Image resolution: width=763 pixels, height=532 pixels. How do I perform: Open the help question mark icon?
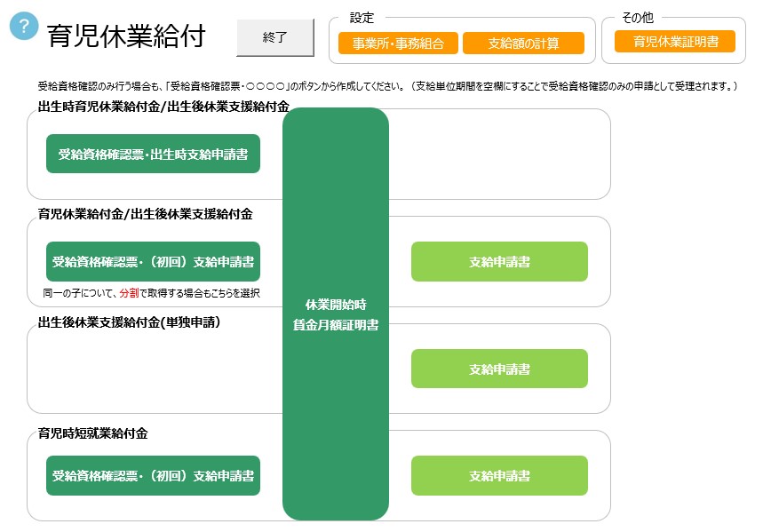pos(24,26)
